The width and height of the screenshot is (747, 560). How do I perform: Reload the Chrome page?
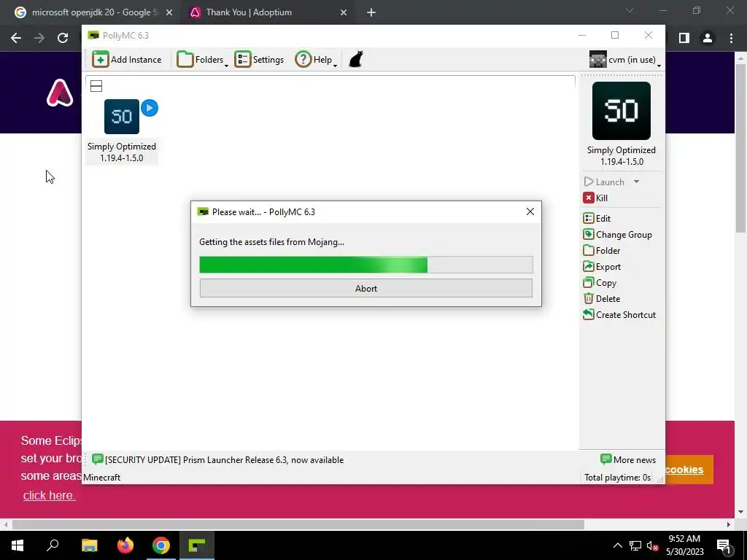pos(63,38)
